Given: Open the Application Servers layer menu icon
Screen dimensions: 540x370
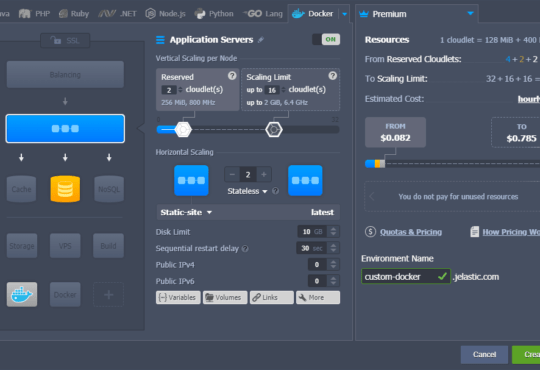Looking at the screenshot, I should click(x=160, y=40).
